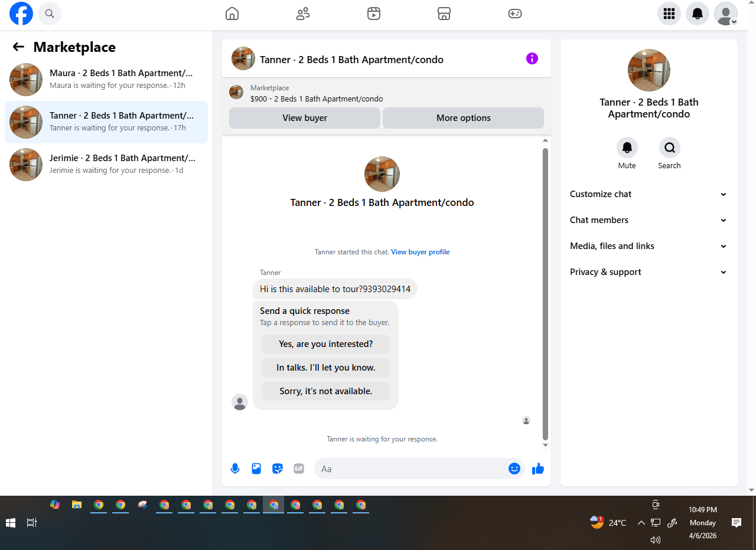
Task: Click the back arrow beside Marketplace
Action: pyautogui.click(x=18, y=47)
